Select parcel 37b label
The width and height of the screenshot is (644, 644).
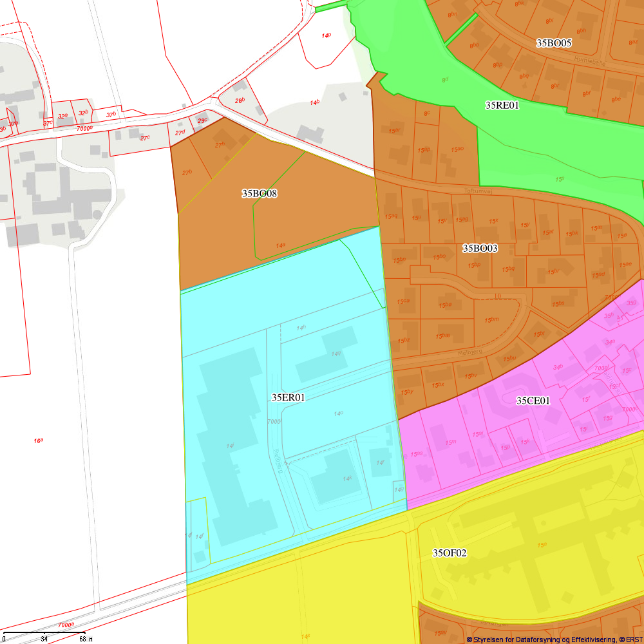coord(111,115)
